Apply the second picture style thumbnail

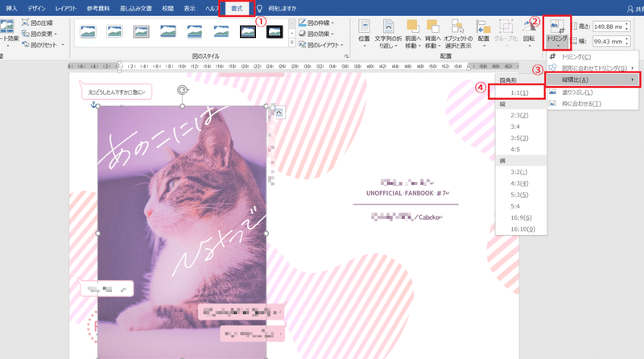coord(114,31)
